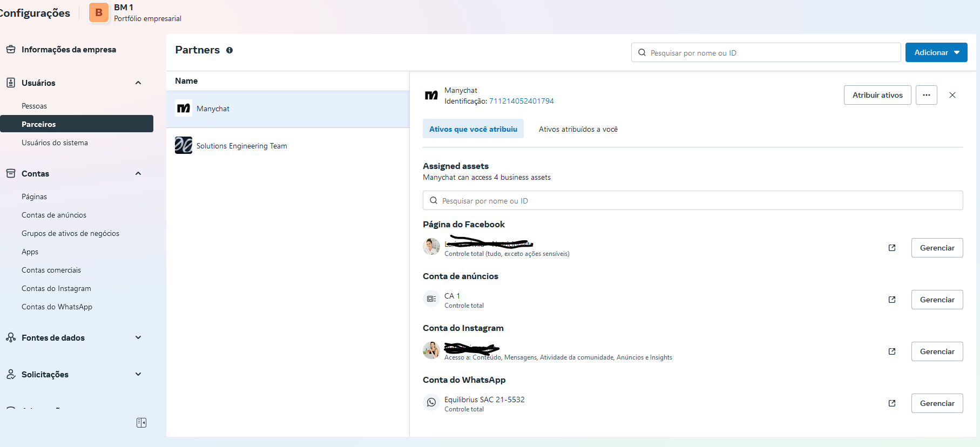Focus the assigned assets search field

[693, 200]
